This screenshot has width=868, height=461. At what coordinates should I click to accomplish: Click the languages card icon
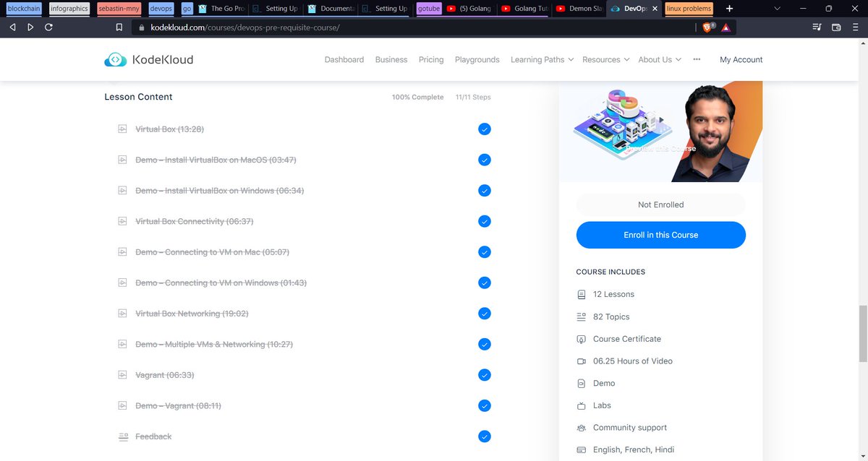pos(581,449)
